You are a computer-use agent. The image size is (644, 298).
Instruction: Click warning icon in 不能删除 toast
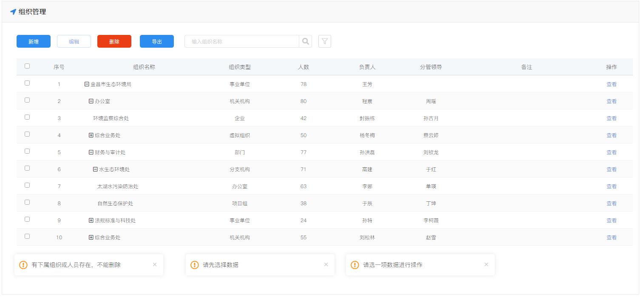[23, 265]
